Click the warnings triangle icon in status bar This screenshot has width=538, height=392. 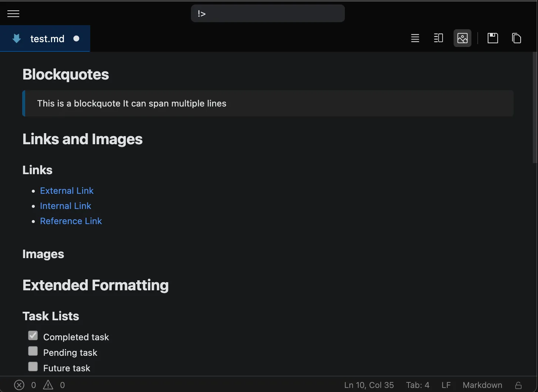(48, 385)
